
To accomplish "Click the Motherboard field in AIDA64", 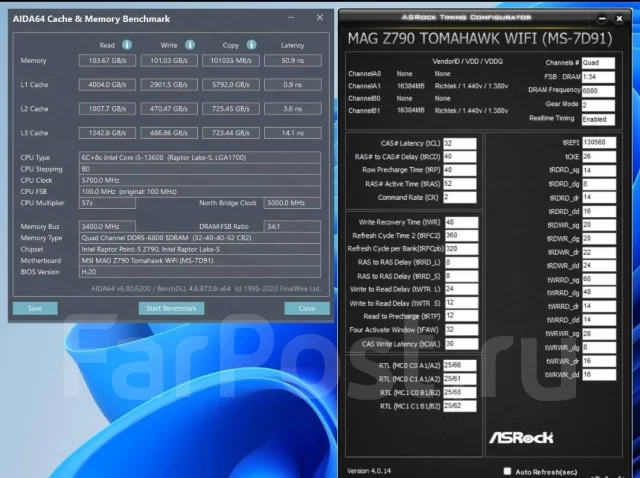I will point(200,260).
